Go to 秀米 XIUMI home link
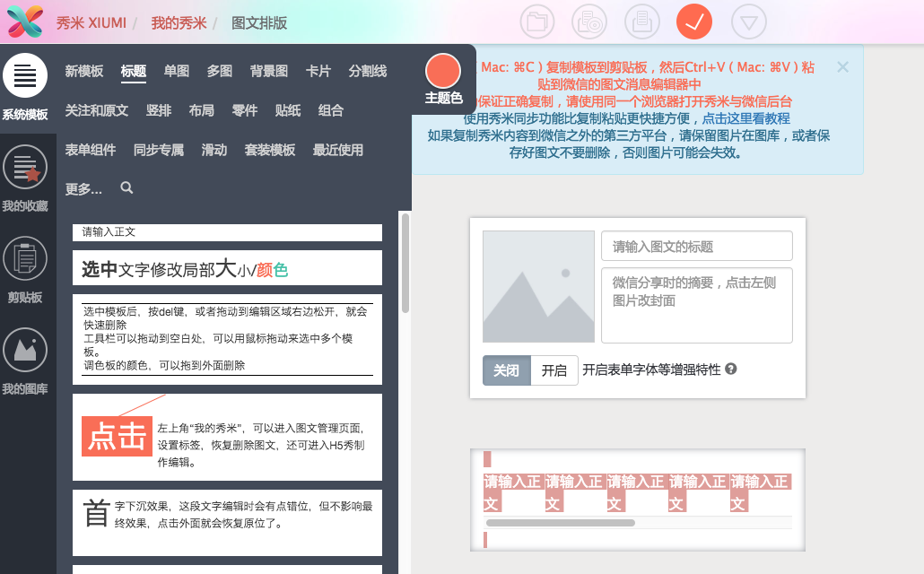Image resolution: width=924 pixels, height=574 pixels. [x=92, y=23]
